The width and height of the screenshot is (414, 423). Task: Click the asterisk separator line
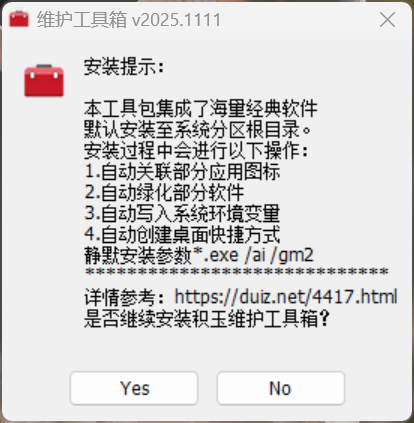pos(237,272)
